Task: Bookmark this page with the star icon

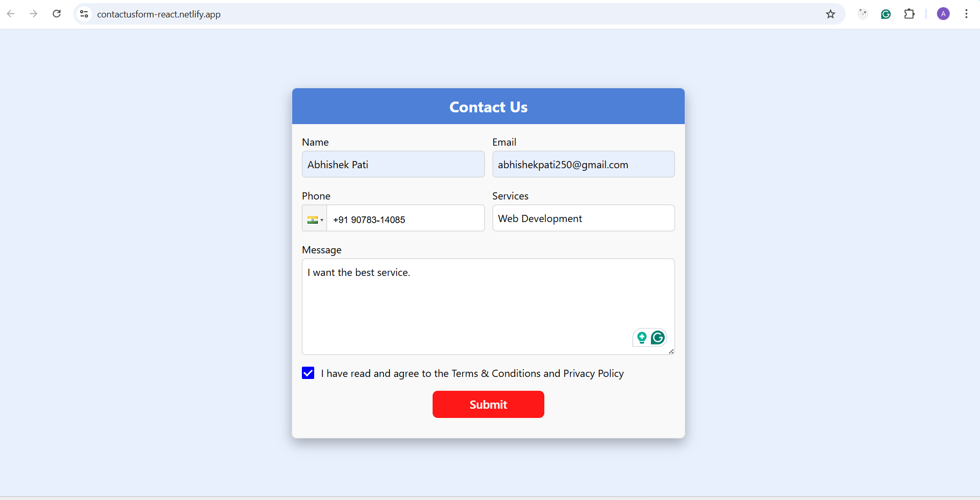Action: click(x=830, y=14)
